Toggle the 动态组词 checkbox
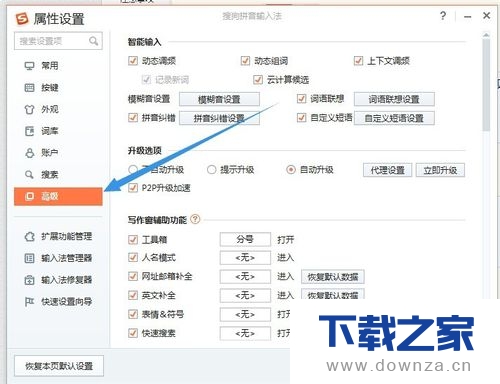Image resolution: width=500 pixels, height=384 pixels. [x=245, y=61]
